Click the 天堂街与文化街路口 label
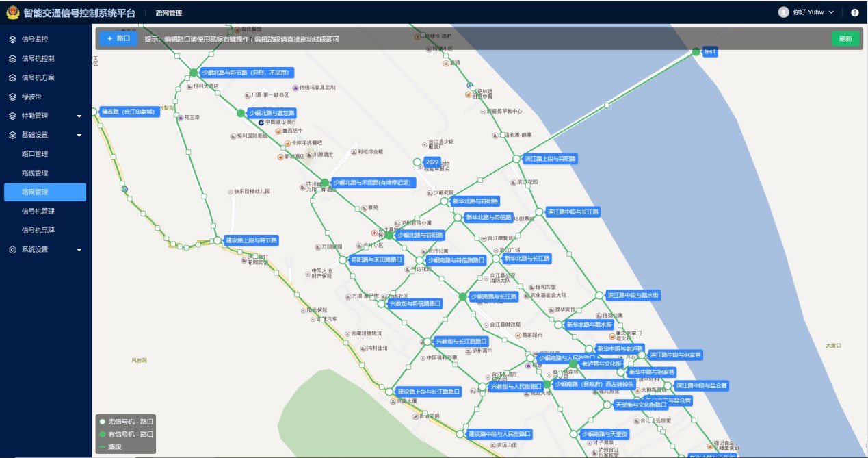Viewport: 868px width, 458px height. (x=642, y=405)
